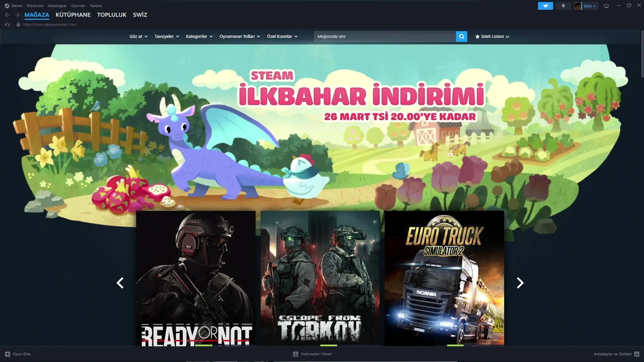Screen dimensions: 644x362
Task: Open the Yardım menu
Action: [96, 6]
